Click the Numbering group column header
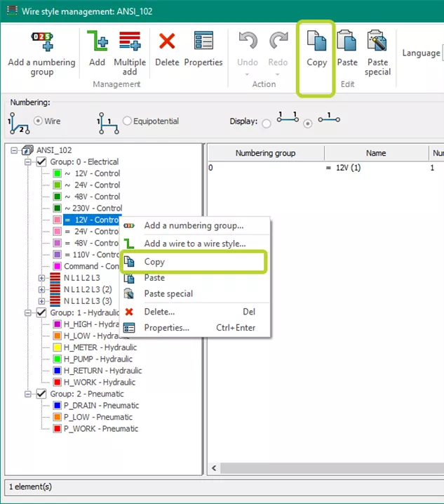 [265, 153]
